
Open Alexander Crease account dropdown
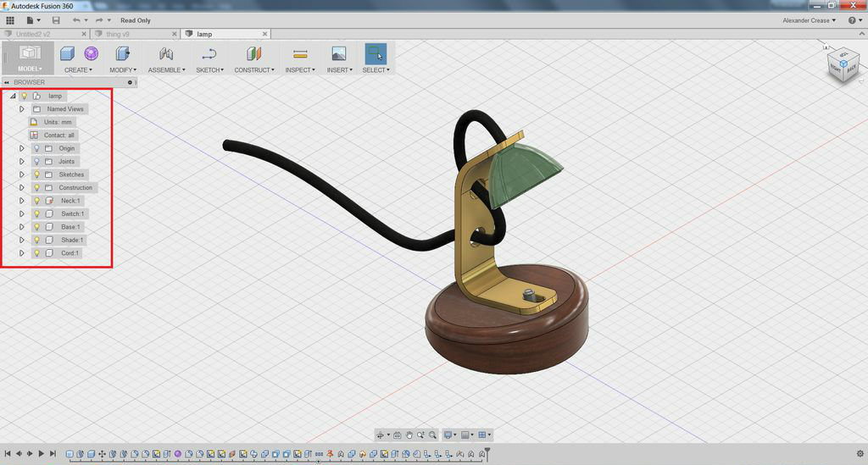point(809,20)
